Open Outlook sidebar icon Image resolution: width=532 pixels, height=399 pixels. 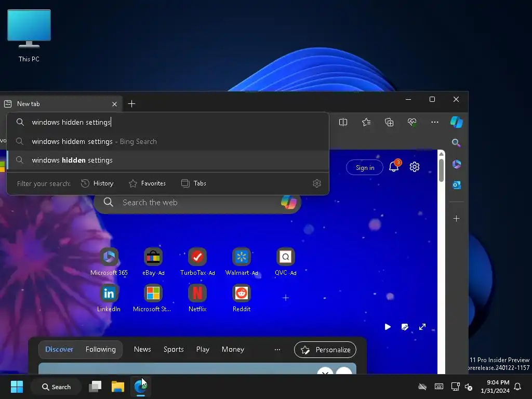point(456,185)
